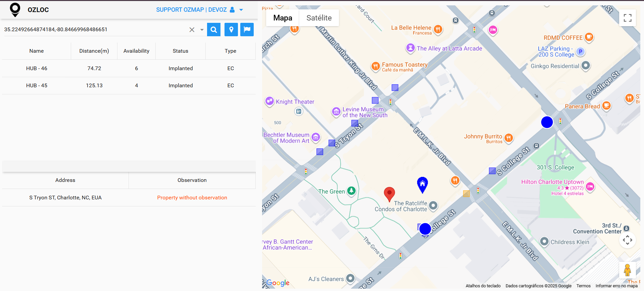Viewport: 644px width, 291px height.
Task: Click the user profile icon
Action: pyautogui.click(x=232, y=10)
